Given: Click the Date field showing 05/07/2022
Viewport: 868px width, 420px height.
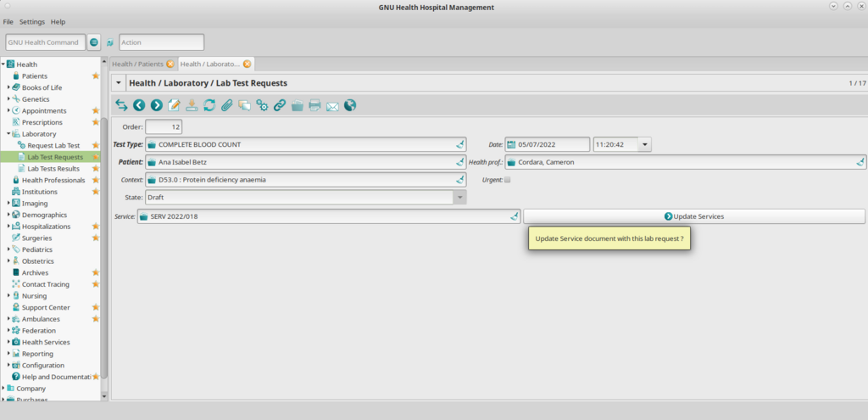Looking at the screenshot, I should [547, 144].
